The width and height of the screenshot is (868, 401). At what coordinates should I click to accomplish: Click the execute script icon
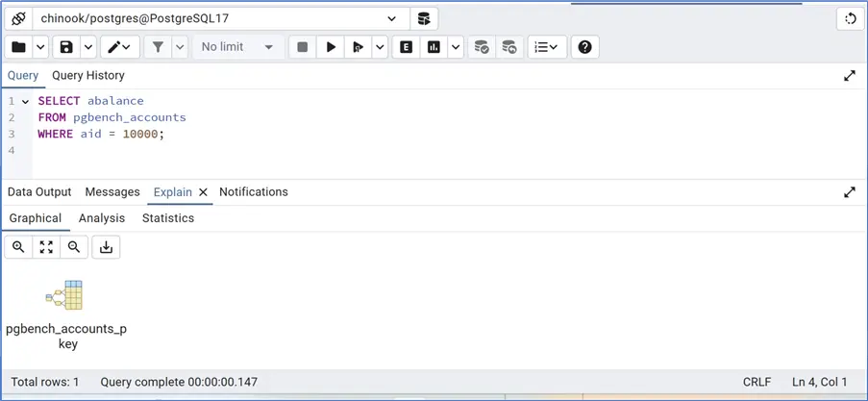point(359,47)
